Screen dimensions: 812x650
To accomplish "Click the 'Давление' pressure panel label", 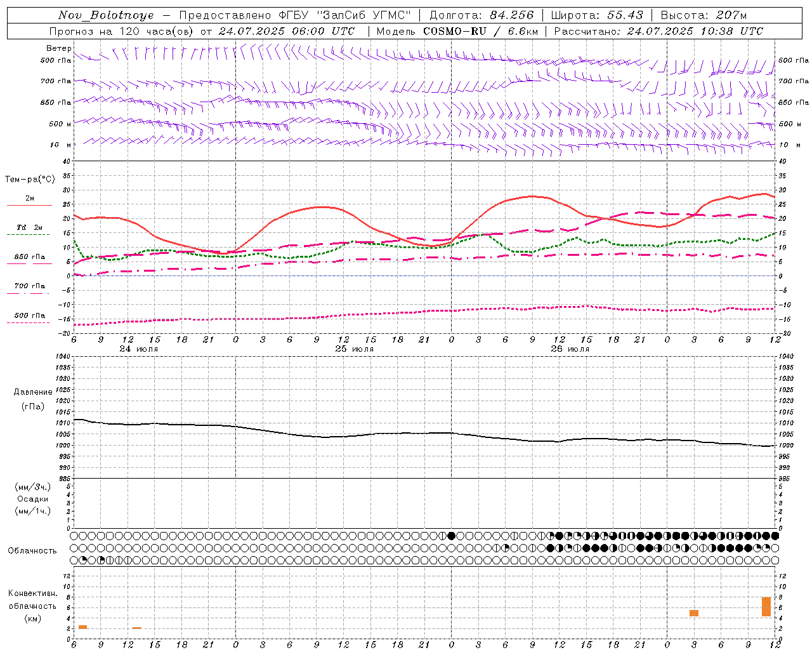I will 33,392.
